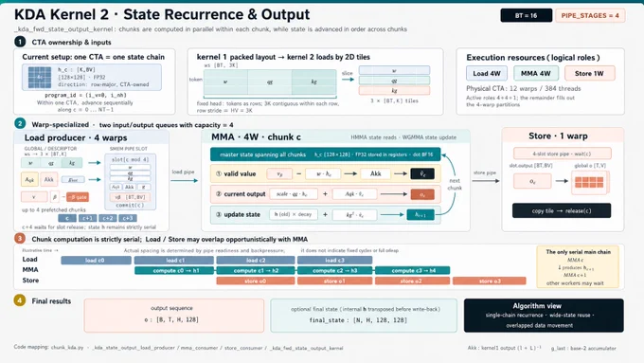Click the o_c slot box in Store panel
The height and width of the screenshot is (363, 644).
coord(532,181)
